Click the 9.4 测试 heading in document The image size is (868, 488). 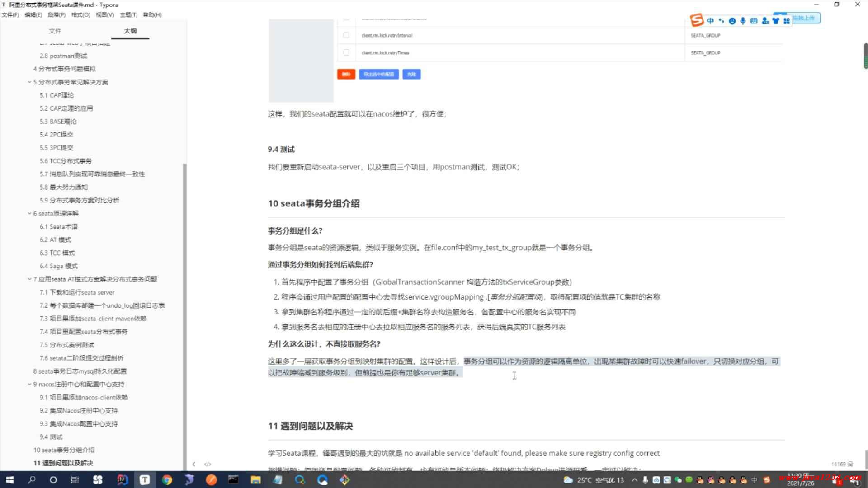click(281, 150)
